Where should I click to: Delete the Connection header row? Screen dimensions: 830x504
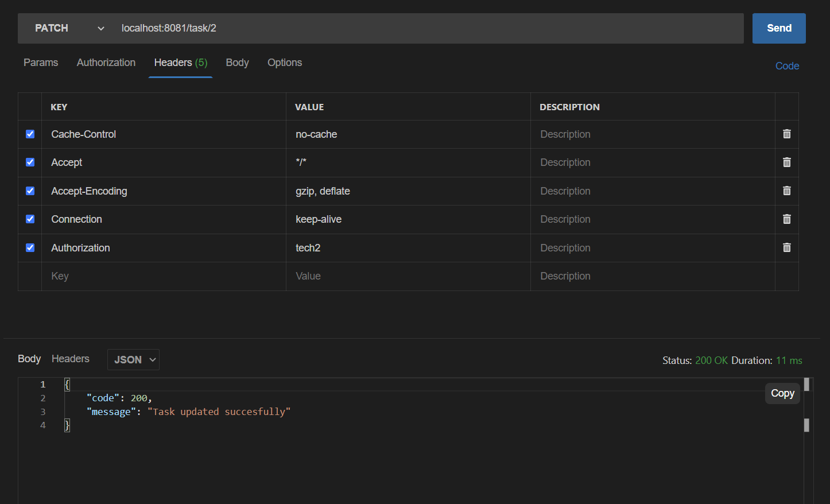coord(786,219)
